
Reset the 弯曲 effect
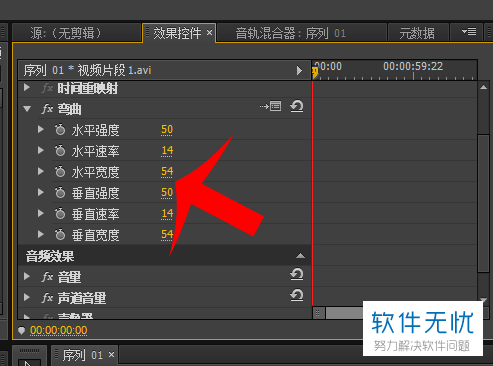[x=296, y=107]
